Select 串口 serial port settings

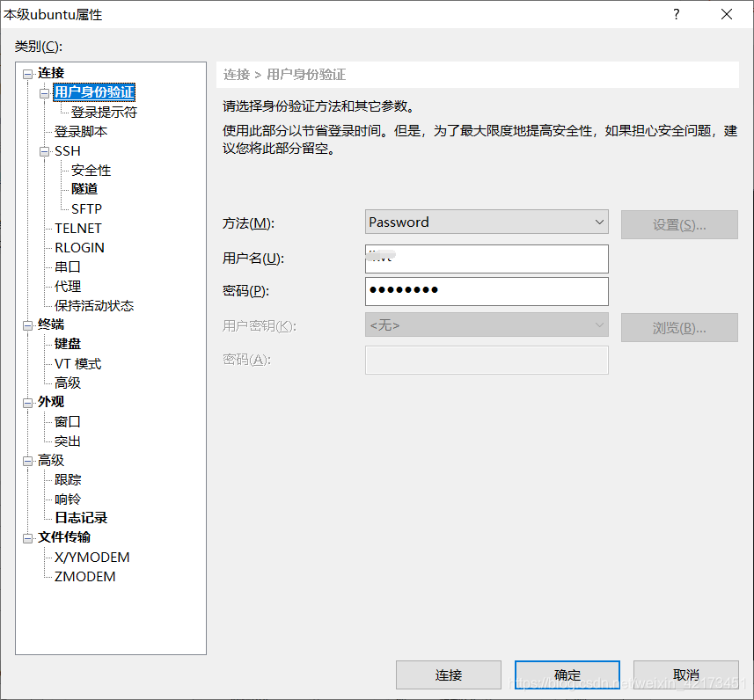[67, 266]
